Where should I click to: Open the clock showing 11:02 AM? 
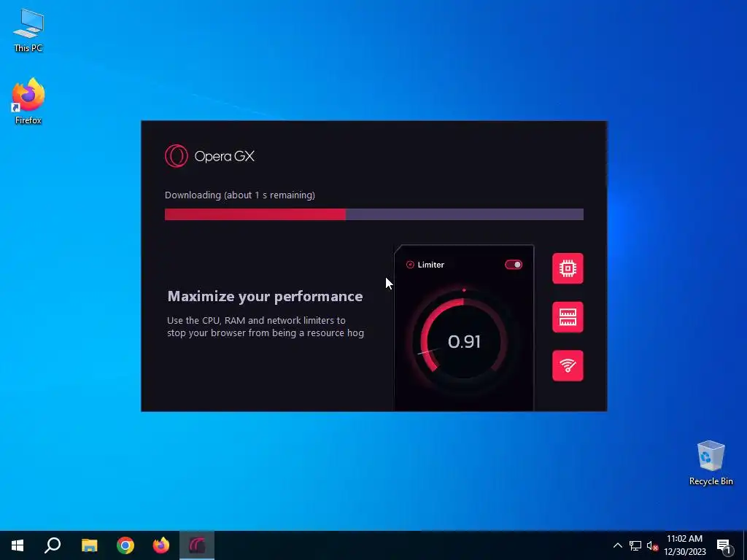click(684, 545)
